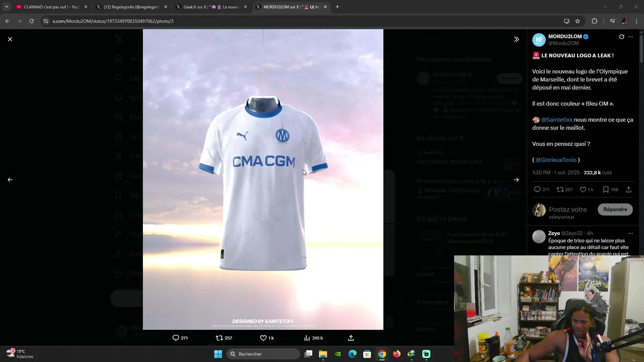644x362 pixels.
Task: Open the Grok icon next to MORDU2LOM header
Action: (621, 37)
